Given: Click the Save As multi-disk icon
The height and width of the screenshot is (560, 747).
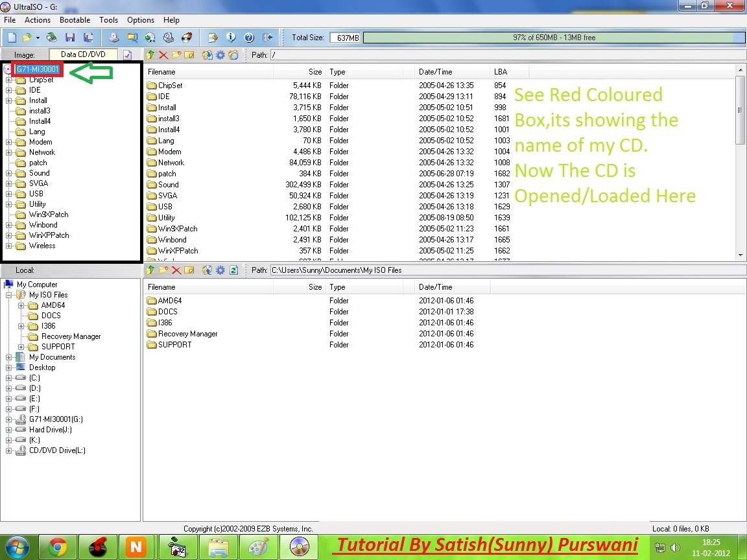Looking at the screenshot, I should tap(88, 38).
